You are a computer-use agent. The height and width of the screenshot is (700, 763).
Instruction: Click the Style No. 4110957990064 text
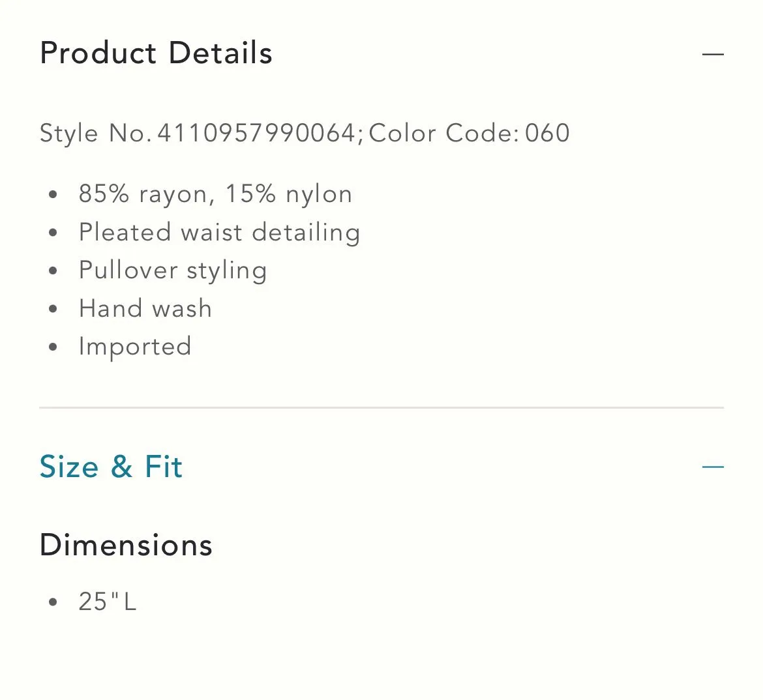point(198,134)
